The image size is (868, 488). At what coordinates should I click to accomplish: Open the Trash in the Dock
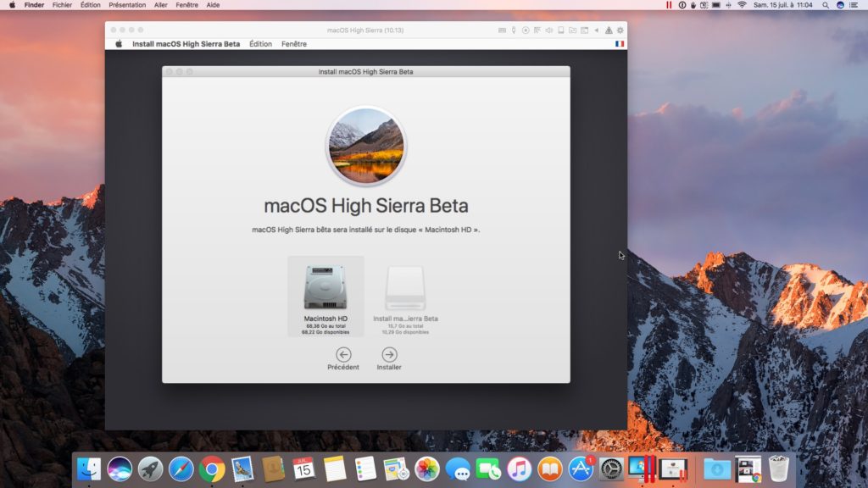click(x=779, y=469)
